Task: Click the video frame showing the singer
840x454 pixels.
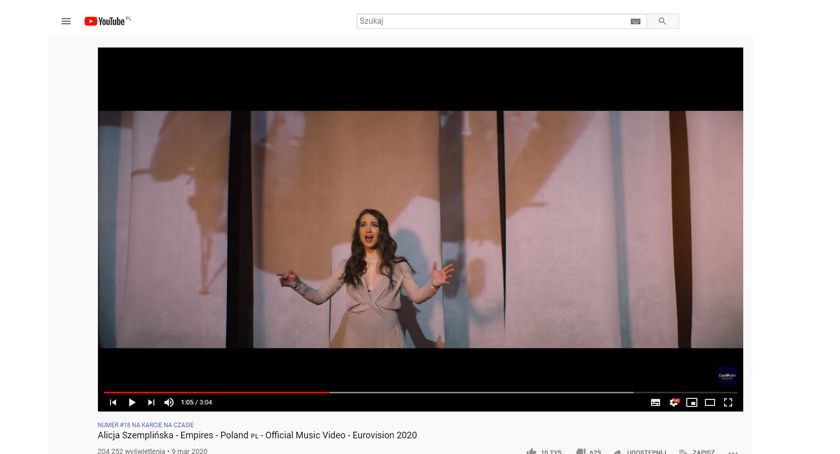Action: point(421,229)
